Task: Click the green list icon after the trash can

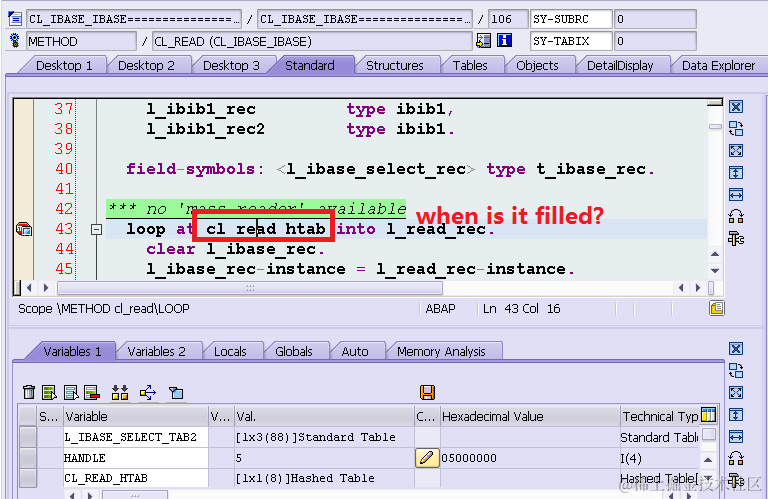Action: 49,392
